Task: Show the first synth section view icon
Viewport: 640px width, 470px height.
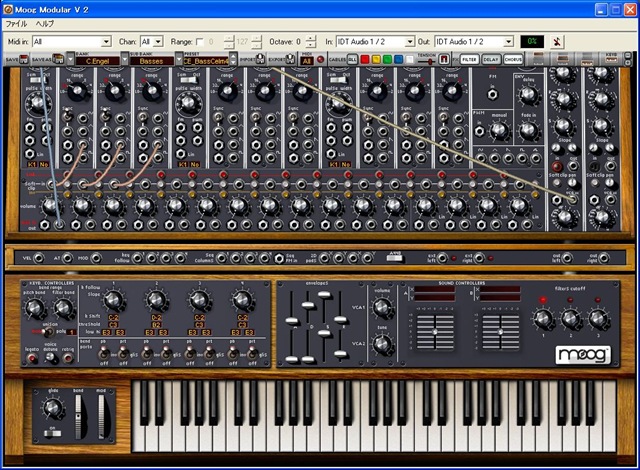Action: coord(539,59)
